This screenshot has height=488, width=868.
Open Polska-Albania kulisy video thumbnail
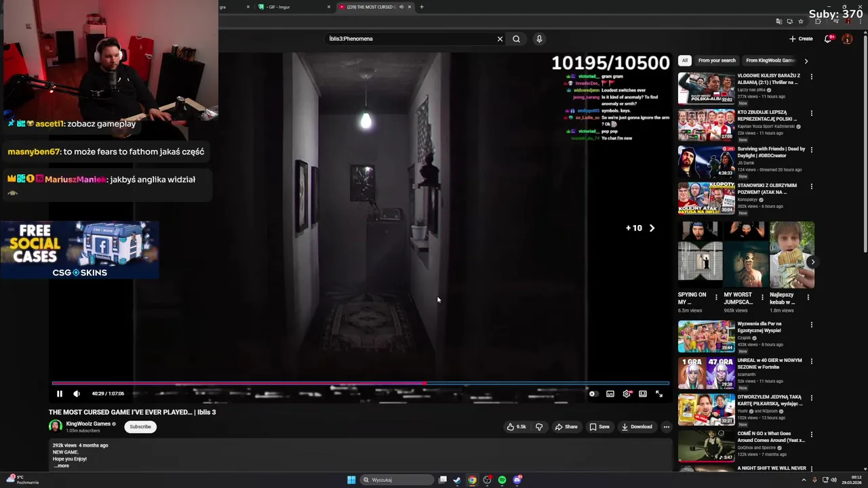706,88
